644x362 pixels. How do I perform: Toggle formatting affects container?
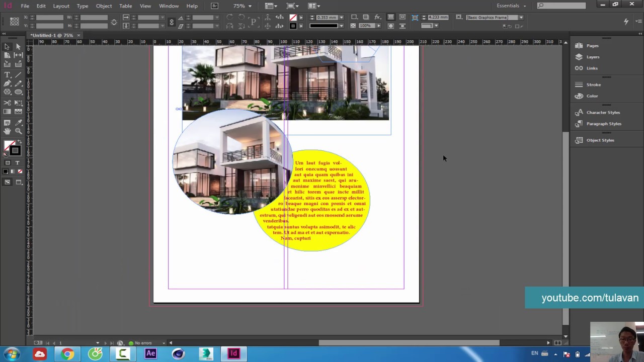[x=7, y=163]
